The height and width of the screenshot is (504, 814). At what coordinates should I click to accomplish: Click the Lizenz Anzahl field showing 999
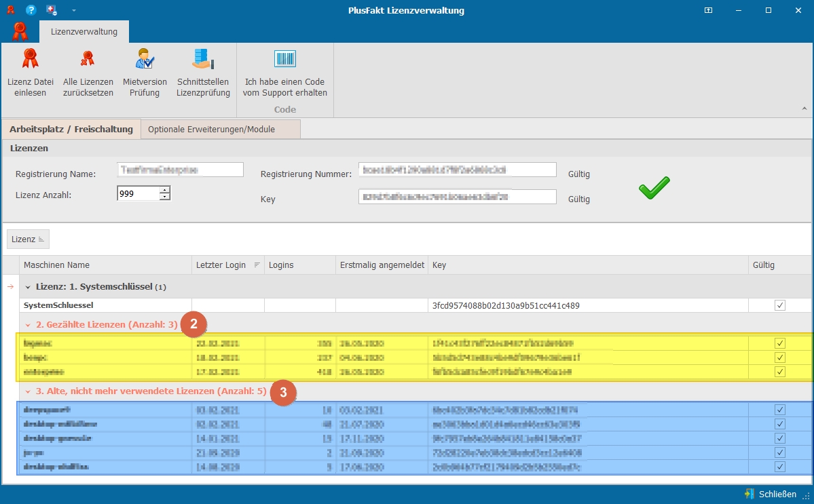coord(138,193)
